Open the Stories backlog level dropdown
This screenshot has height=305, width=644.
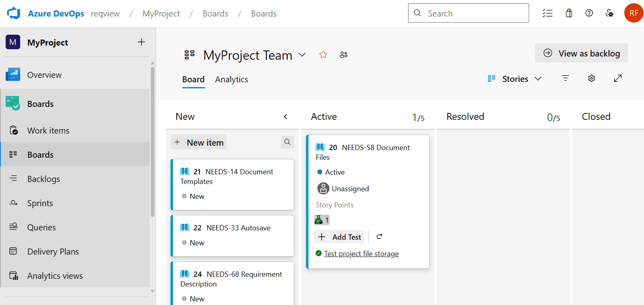(x=515, y=79)
